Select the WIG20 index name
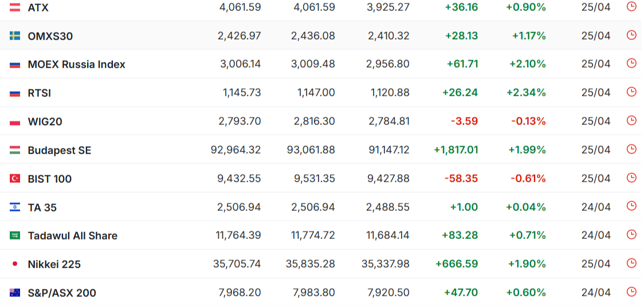 coord(45,122)
